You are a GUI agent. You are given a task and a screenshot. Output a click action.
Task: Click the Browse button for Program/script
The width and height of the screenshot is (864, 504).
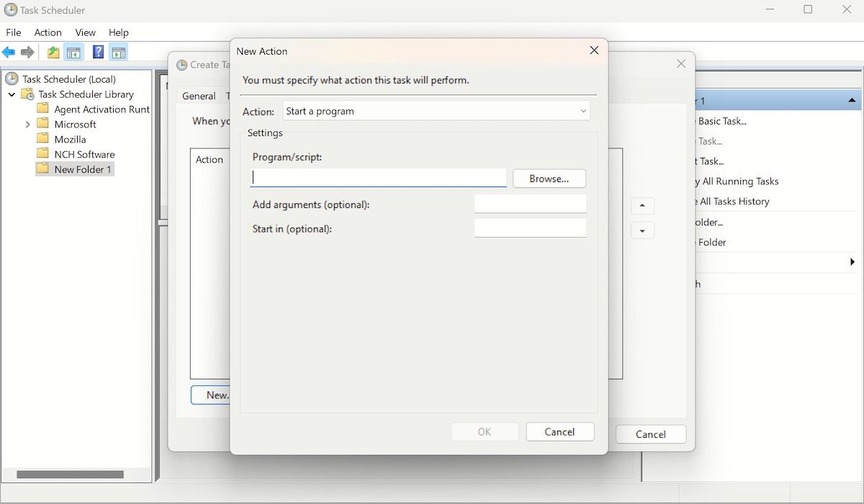point(549,178)
